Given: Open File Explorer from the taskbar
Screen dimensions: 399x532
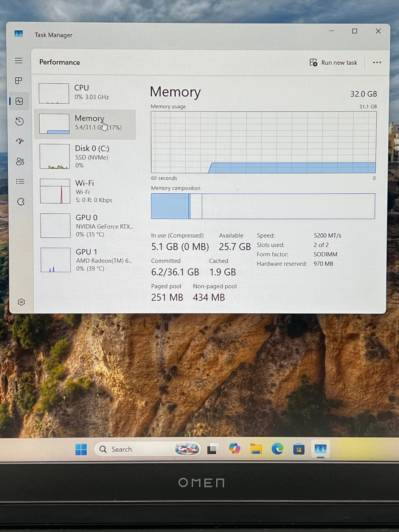Looking at the screenshot, I should 256,449.
